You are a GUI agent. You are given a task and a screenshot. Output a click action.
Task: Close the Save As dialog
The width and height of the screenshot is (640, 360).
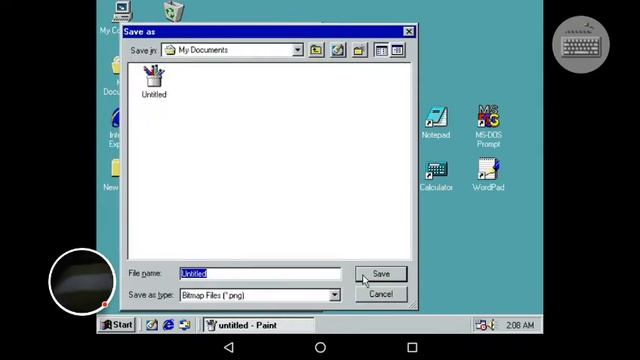(x=409, y=31)
